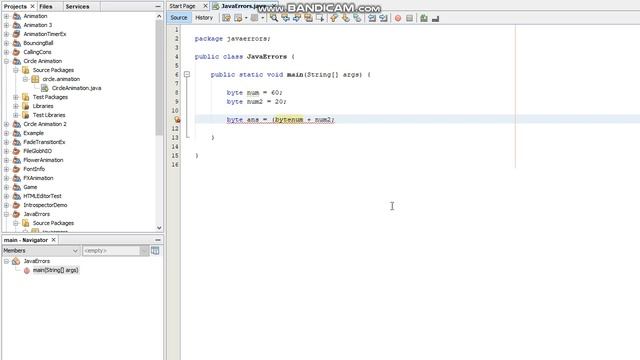Image resolution: width=640 pixels, height=360 pixels.
Task: Click Projects panel scrollbar down arrow
Action: click(159, 228)
